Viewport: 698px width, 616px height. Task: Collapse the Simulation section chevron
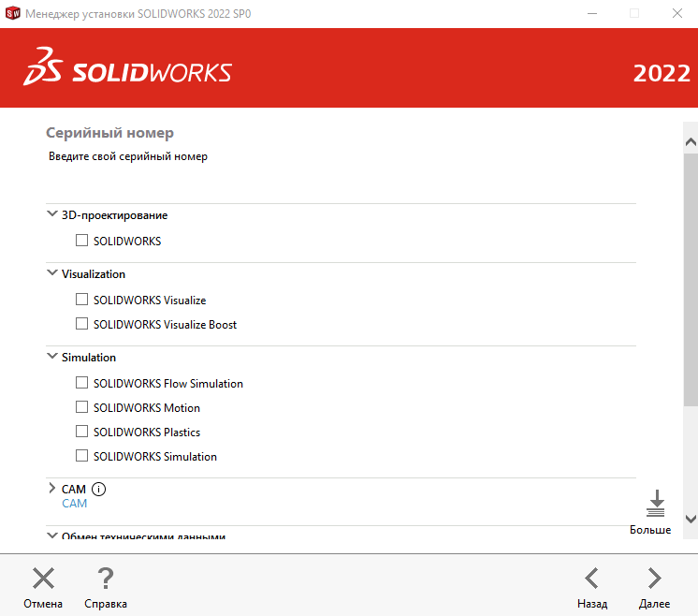coord(52,356)
